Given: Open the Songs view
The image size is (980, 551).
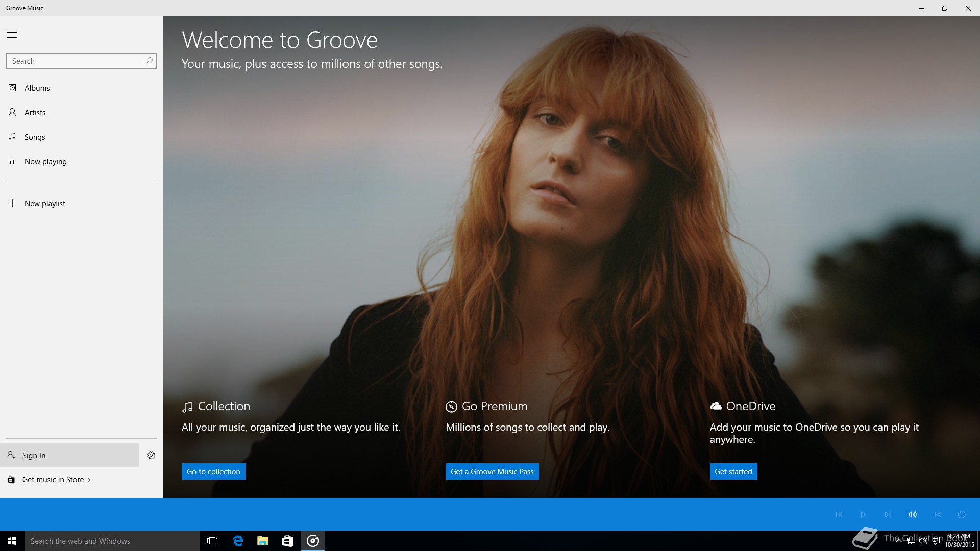Looking at the screenshot, I should click(x=82, y=137).
